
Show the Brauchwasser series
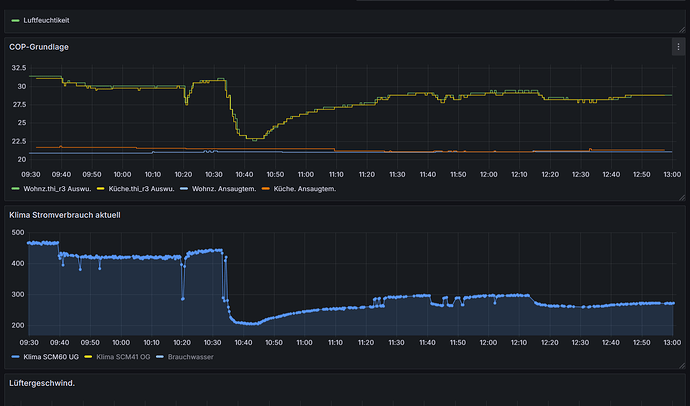[190, 357]
